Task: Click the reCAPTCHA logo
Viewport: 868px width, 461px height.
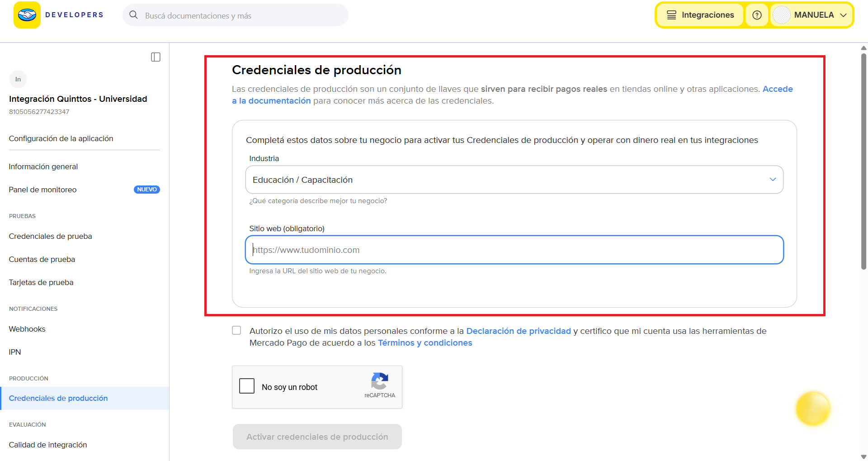Action: point(380,381)
